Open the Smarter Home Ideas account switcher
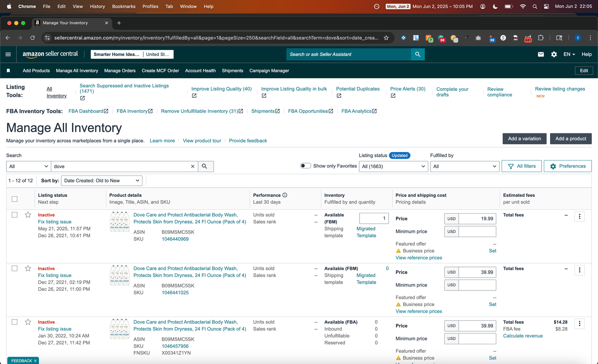The height and width of the screenshot is (364, 598). coord(132,55)
